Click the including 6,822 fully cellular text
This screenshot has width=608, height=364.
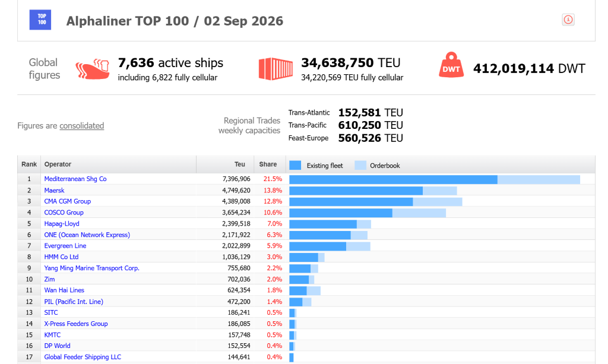point(167,78)
